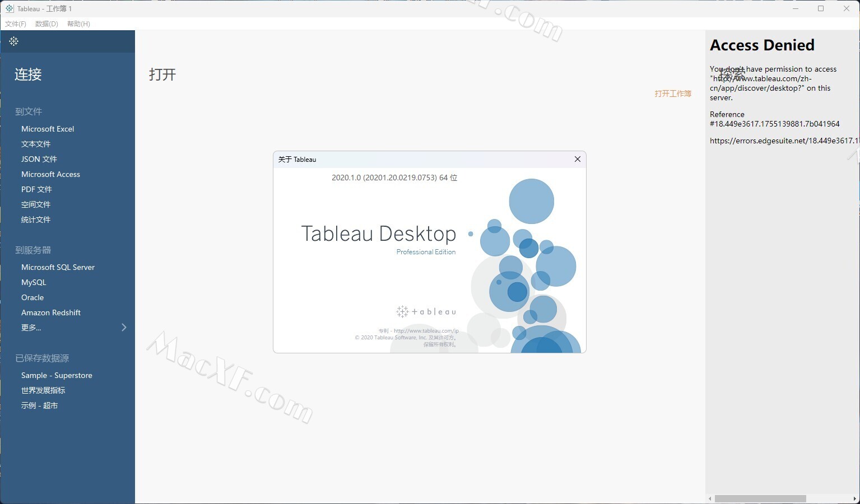This screenshot has width=860, height=504.
Task: Open the 数据(D) menu
Action: [47, 24]
